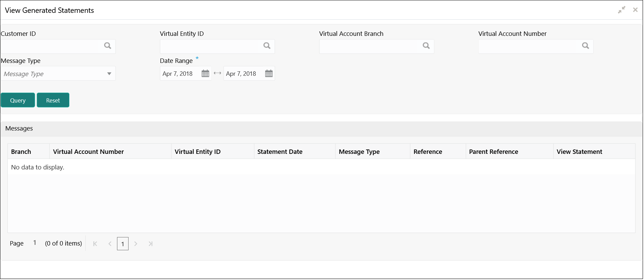The height and width of the screenshot is (280, 644).
Task: Open the end date calendar picker
Action: click(x=269, y=74)
